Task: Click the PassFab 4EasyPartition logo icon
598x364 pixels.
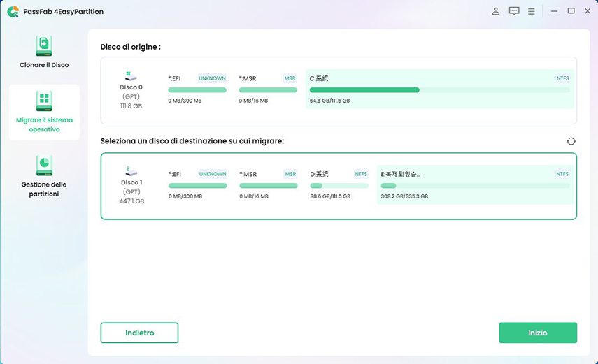Action: coord(13,11)
